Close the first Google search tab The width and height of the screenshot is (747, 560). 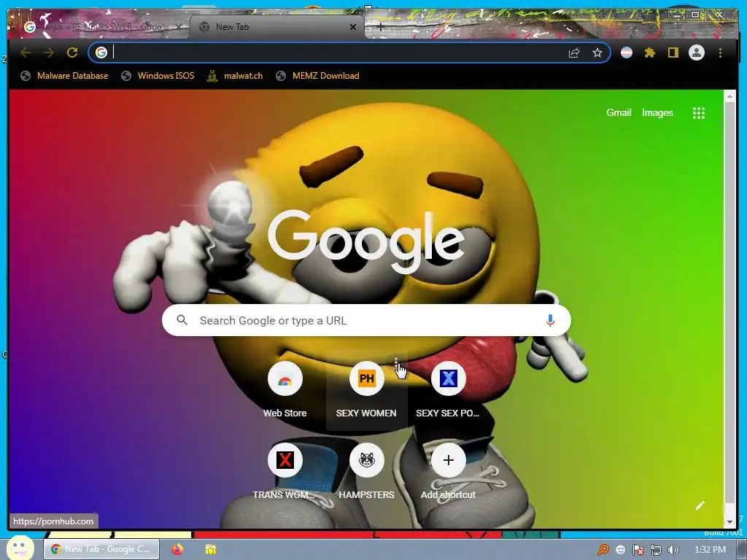tap(178, 27)
